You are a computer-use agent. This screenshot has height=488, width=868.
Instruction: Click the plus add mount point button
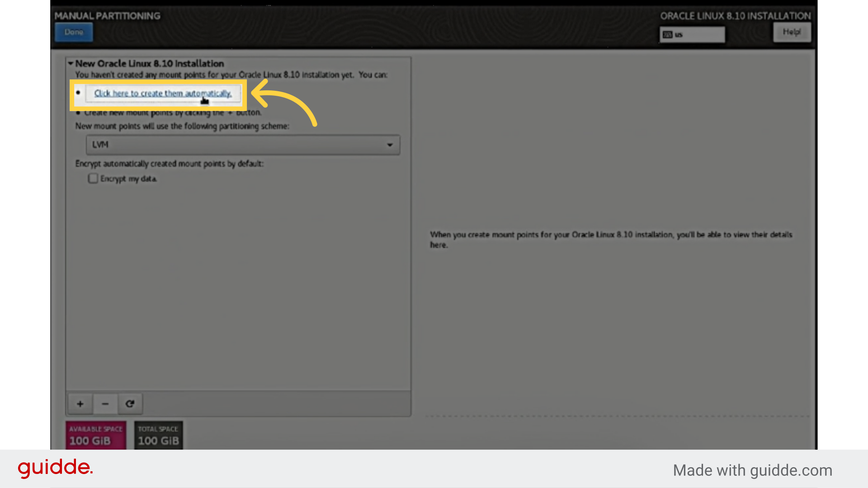coord(80,404)
